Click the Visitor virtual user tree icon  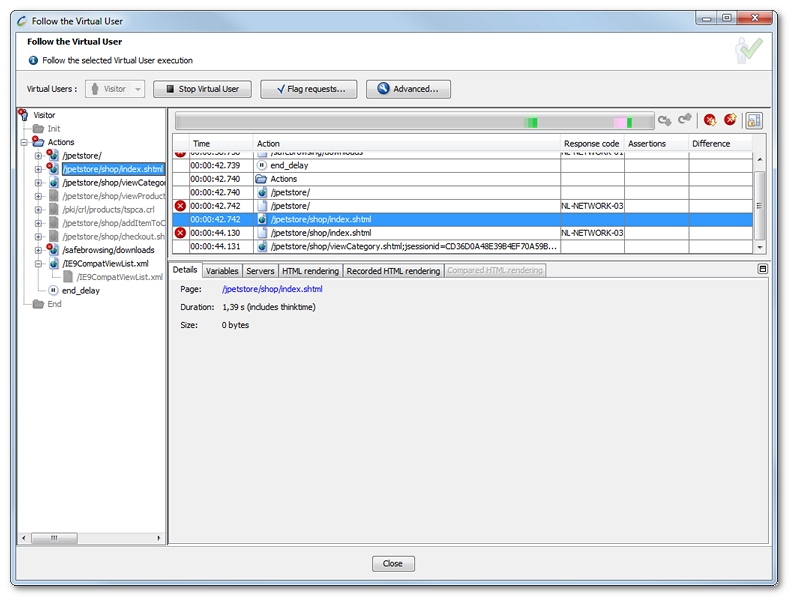click(x=24, y=115)
